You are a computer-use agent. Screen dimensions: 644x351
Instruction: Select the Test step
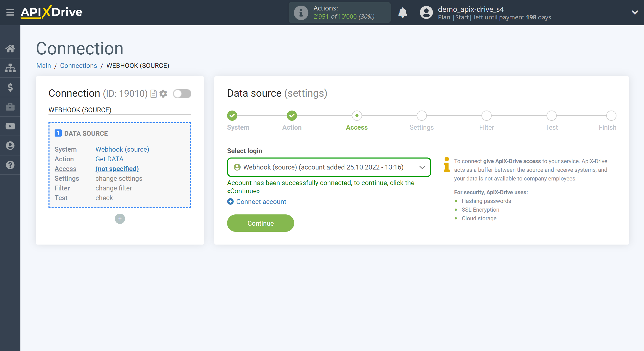click(x=551, y=116)
